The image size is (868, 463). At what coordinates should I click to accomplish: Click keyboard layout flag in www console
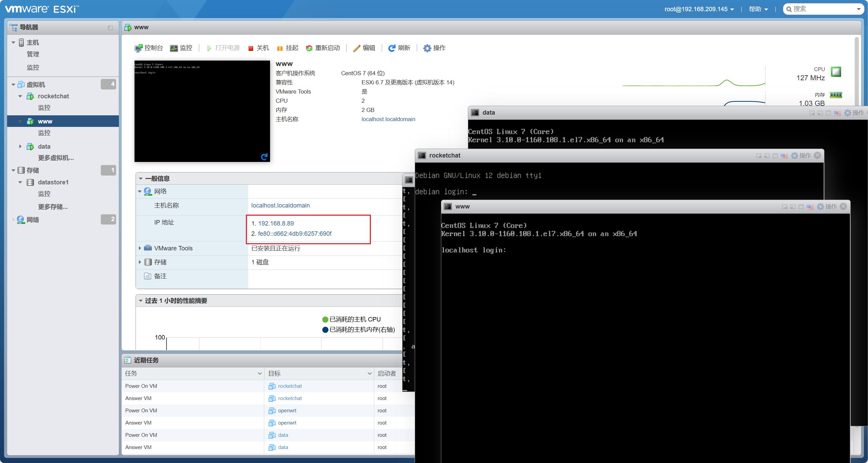click(x=810, y=207)
